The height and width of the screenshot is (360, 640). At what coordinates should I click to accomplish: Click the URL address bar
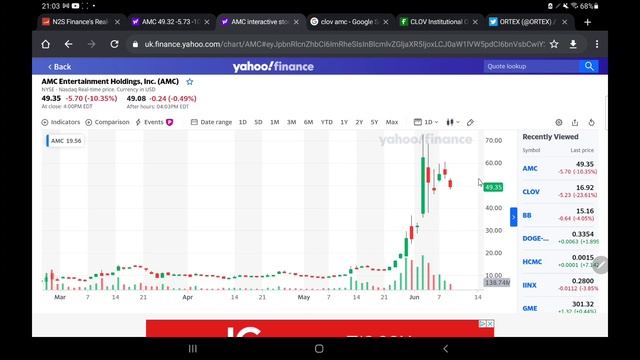coord(344,44)
